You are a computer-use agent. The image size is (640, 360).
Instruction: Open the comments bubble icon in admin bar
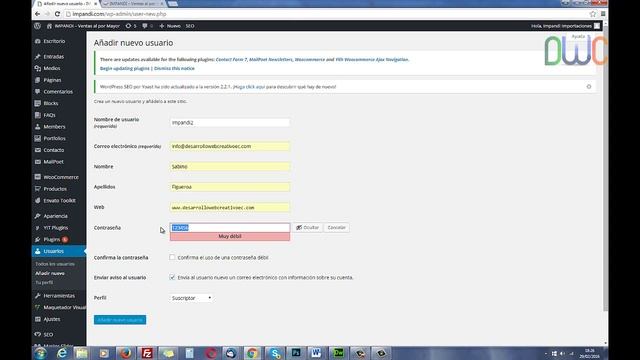[147, 26]
